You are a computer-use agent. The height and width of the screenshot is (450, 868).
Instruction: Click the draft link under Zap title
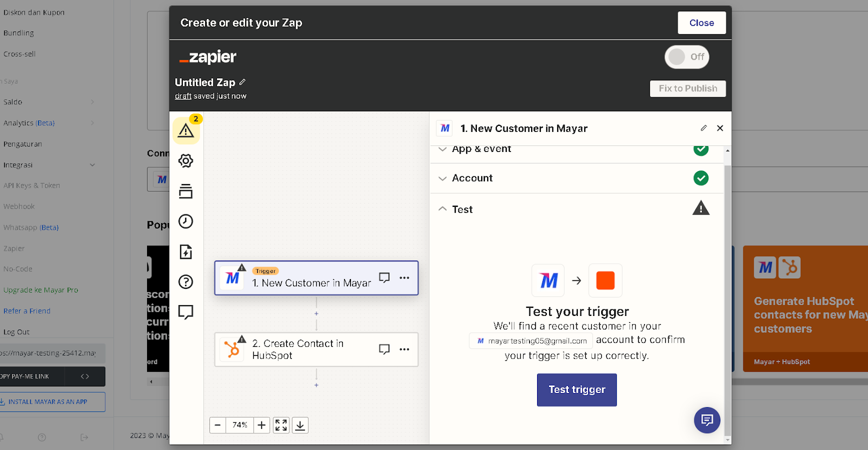pos(183,96)
